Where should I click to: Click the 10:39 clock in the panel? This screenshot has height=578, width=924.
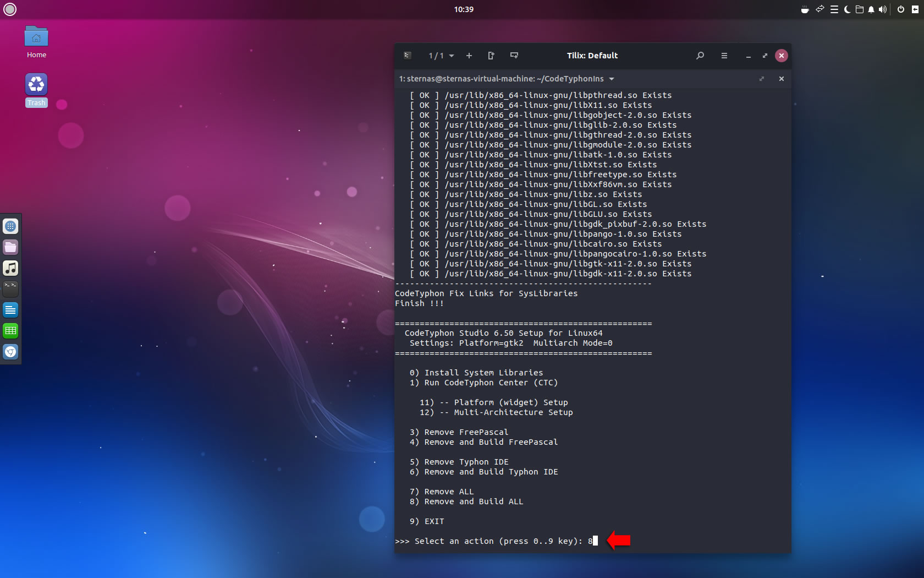(x=464, y=9)
